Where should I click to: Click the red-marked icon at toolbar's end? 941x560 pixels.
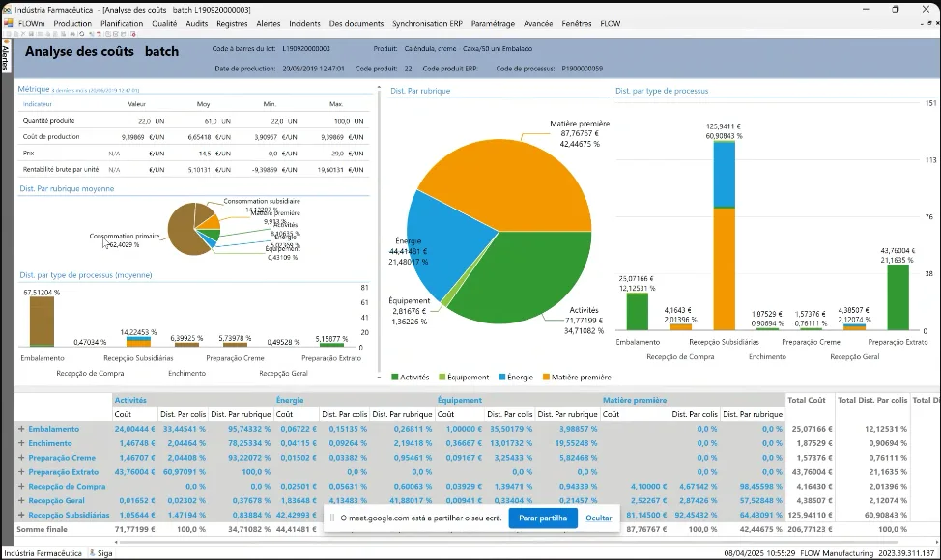point(133,34)
